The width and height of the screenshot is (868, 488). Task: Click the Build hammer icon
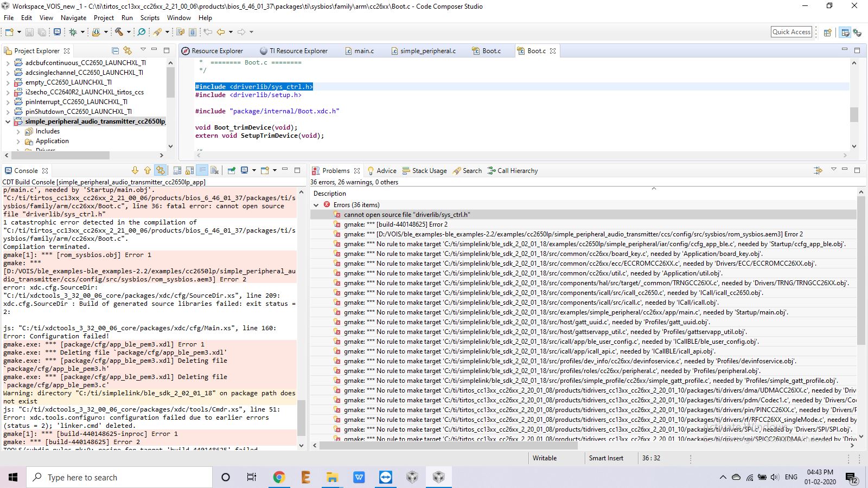pos(119,33)
